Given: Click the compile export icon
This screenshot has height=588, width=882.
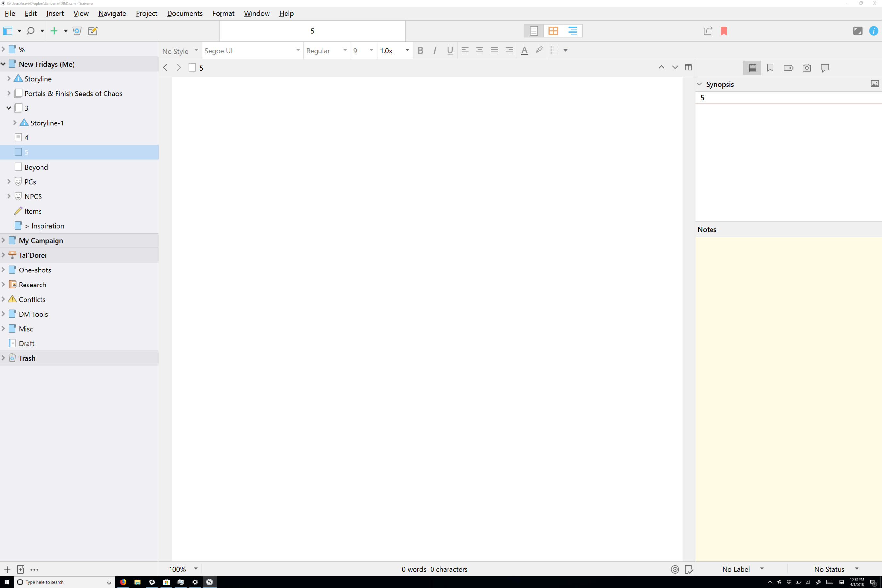Looking at the screenshot, I should [x=708, y=31].
